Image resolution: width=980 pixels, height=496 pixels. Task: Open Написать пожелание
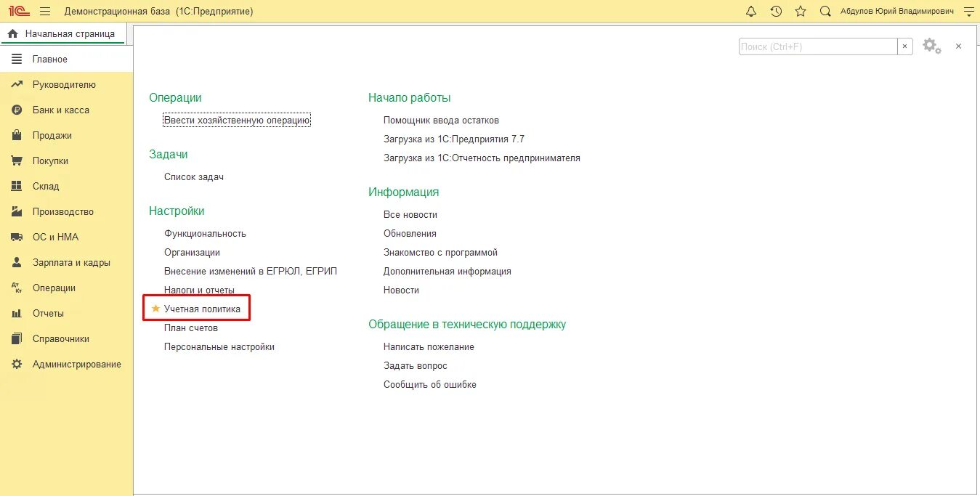coord(429,347)
